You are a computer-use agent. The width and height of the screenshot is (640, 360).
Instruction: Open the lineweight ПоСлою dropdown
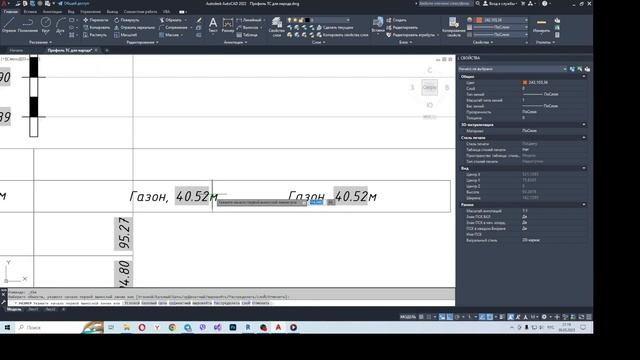[500, 27]
